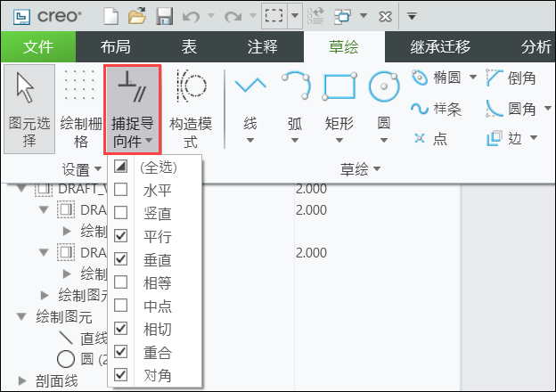Toggle the (全选) select-all checkbox

pyautogui.click(x=122, y=167)
